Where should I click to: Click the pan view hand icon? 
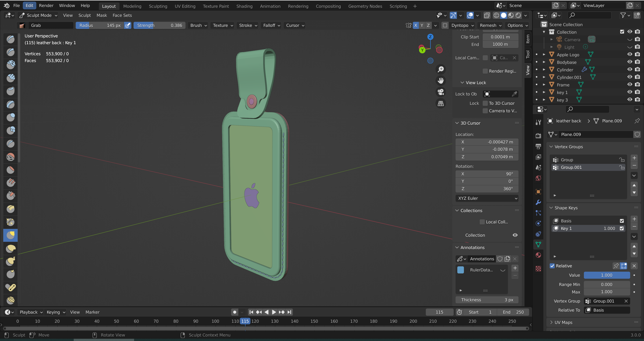[x=441, y=81]
